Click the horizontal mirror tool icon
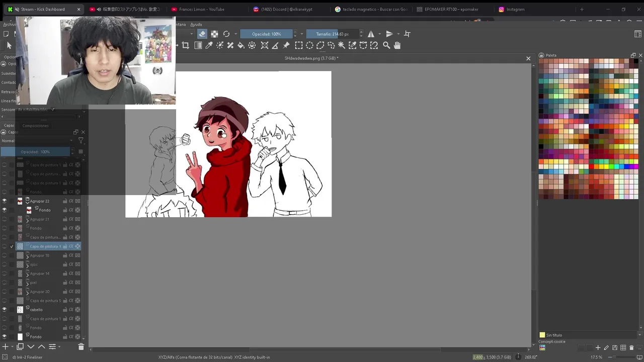Image resolution: width=644 pixels, height=362 pixels. click(371, 34)
